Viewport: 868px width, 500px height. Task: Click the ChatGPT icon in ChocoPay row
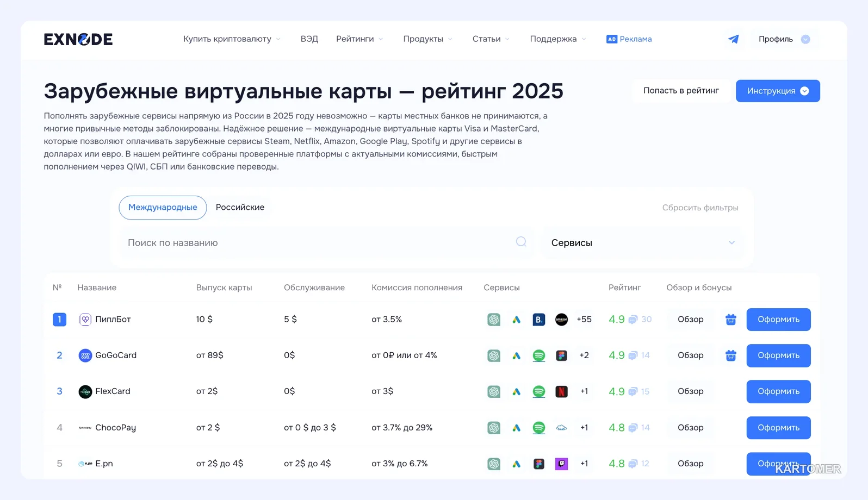coord(494,428)
